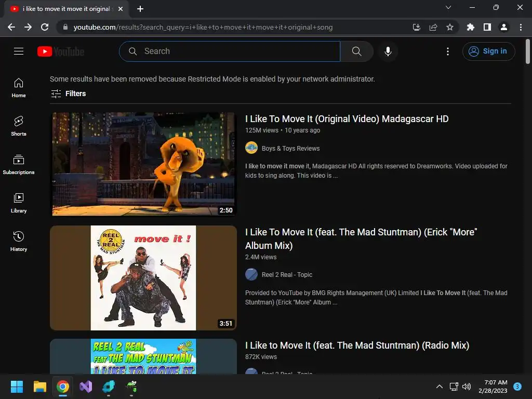The width and height of the screenshot is (532, 399).
Task: Show hidden system tray icons
Action: click(440, 387)
